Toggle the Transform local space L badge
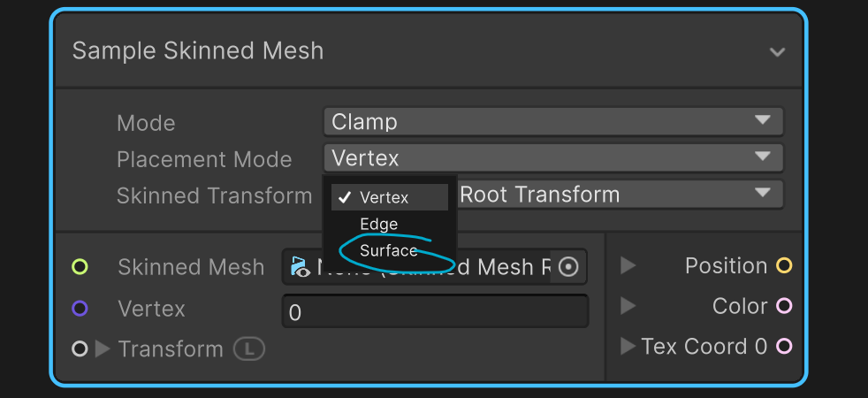 point(249,349)
